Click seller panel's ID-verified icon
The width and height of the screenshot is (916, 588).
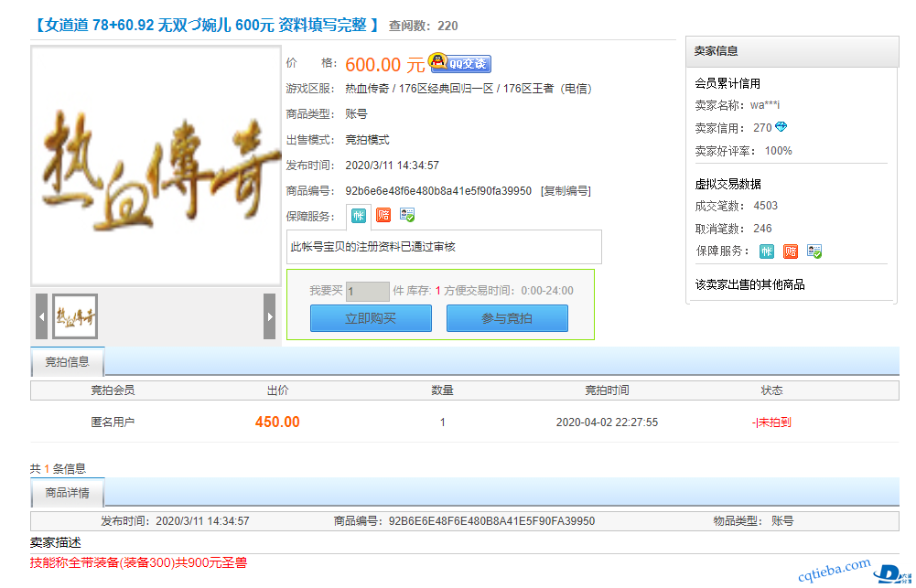tap(814, 251)
